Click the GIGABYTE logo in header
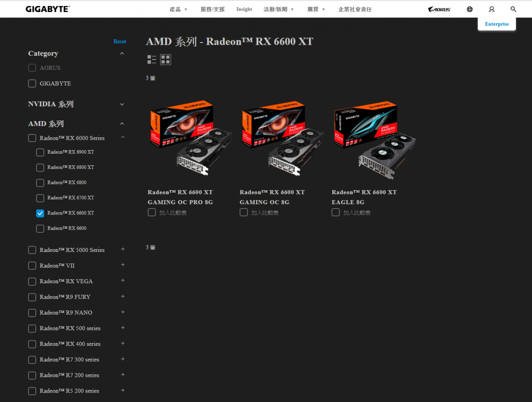Image resolution: width=532 pixels, height=402 pixels. tap(47, 9)
